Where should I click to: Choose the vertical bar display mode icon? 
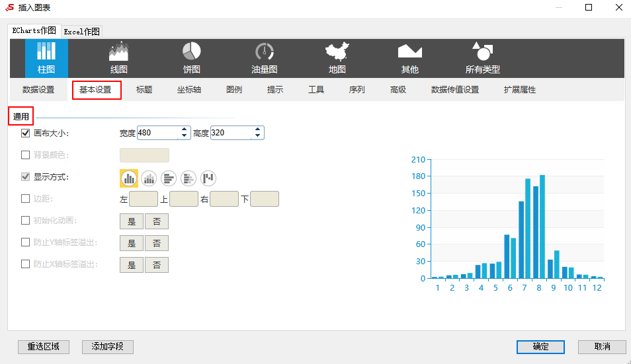129,178
